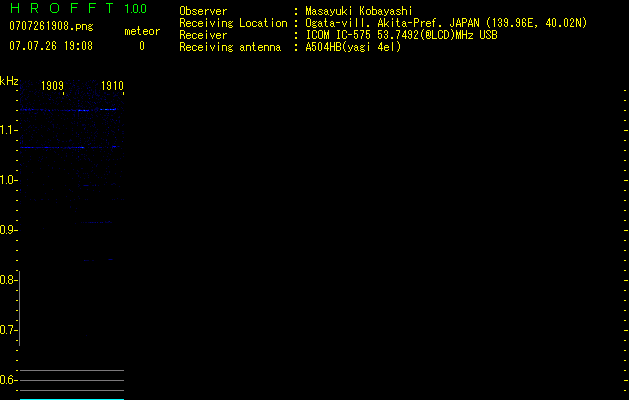Select the 0.8 kHz axis tick label
Screen dimensions: 629x400
tap(7, 280)
